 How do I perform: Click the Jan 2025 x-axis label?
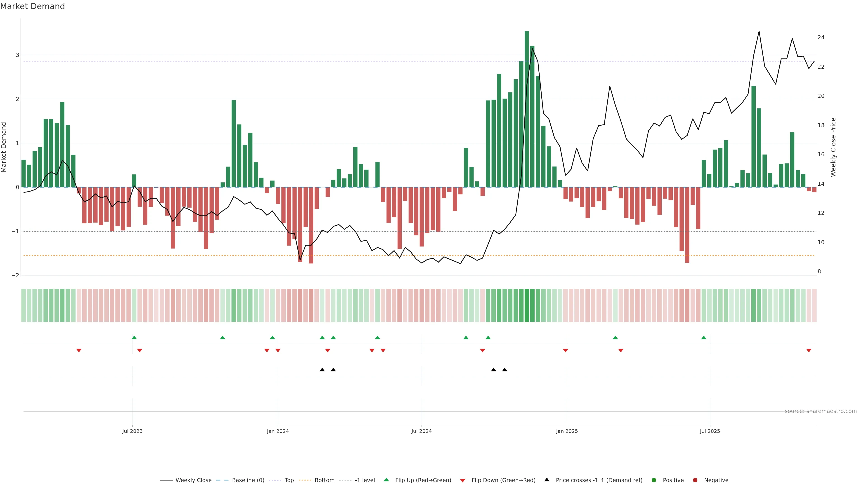[x=567, y=431]
